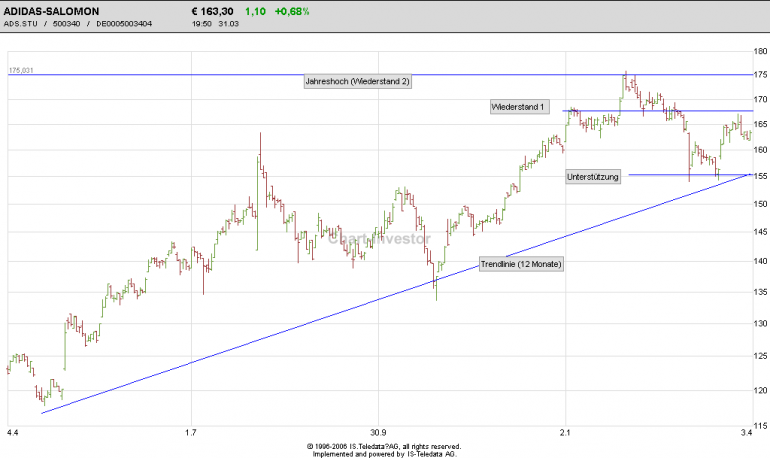770x458 pixels.
Task: Click the 4.4 start date marker
Action: tap(13, 432)
